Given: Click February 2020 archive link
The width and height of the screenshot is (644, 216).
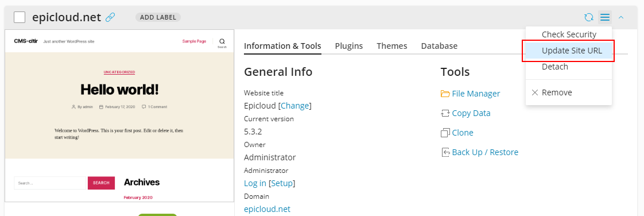Looking at the screenshot, I should click(x=138, y=198).
